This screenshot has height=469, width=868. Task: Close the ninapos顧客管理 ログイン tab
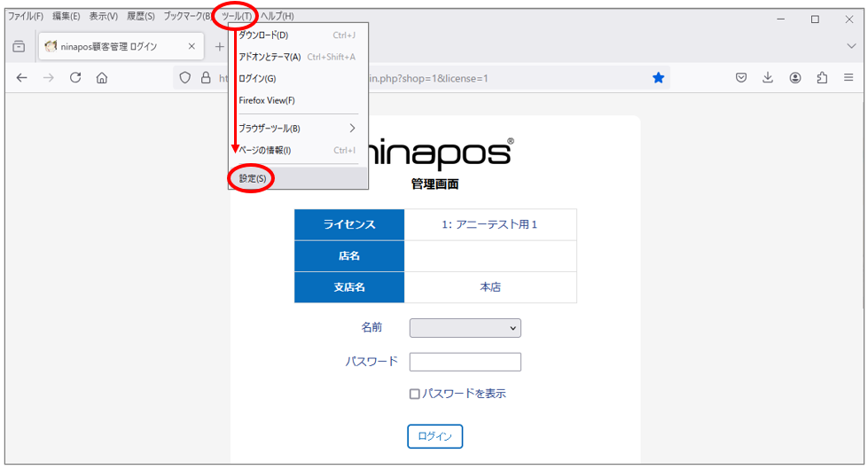(x=192, y=46)
